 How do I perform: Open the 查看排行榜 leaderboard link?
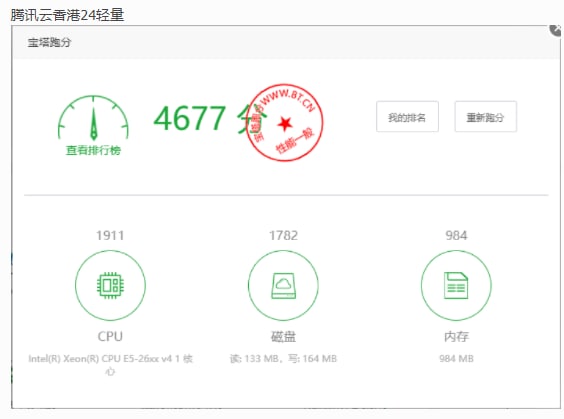[93, 150]
